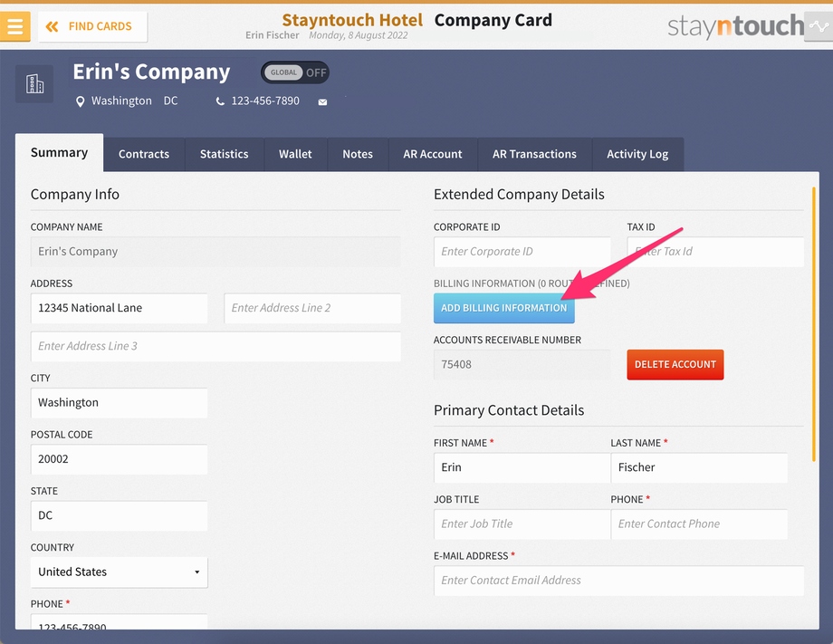Click the header phone number 123-456-7890

coord(265,101)
